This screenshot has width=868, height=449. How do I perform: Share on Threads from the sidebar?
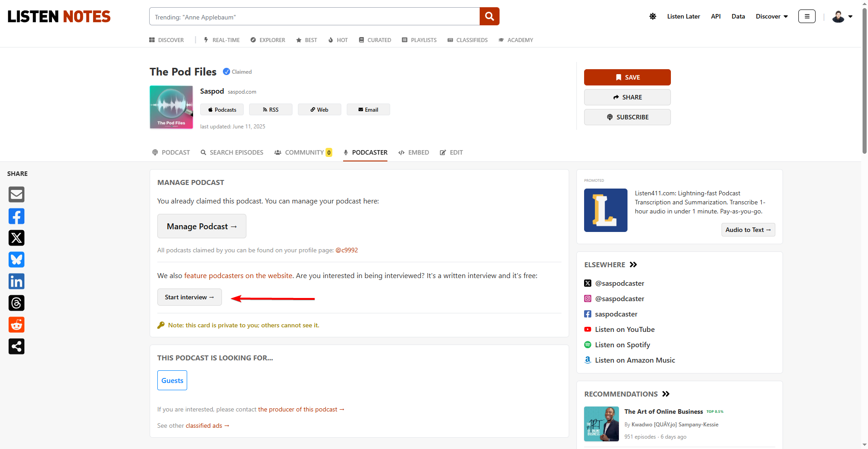(x=17, y=303)
